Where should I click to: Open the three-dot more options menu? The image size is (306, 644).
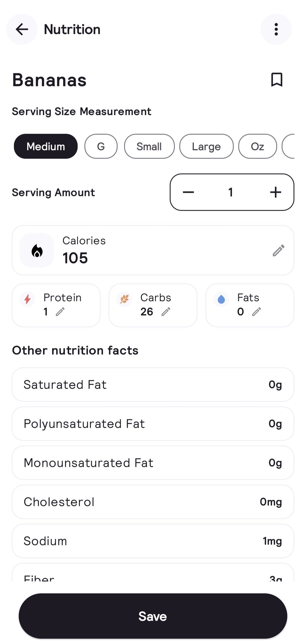[x=276, y=29]
